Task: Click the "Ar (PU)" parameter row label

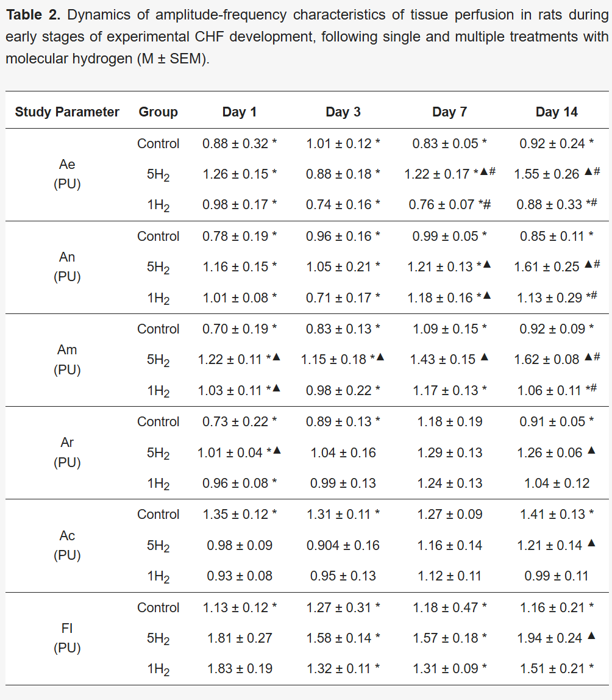Action: coord(67,452)
